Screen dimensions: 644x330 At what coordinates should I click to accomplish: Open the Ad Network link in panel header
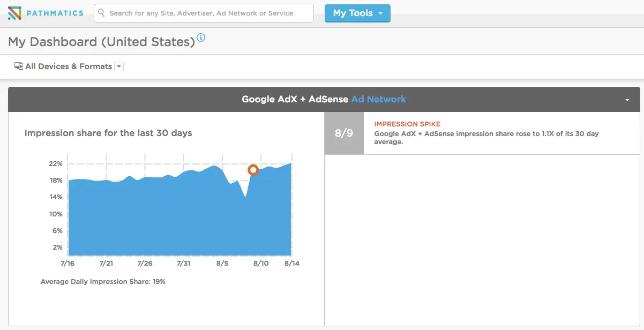tap(378, 99)
